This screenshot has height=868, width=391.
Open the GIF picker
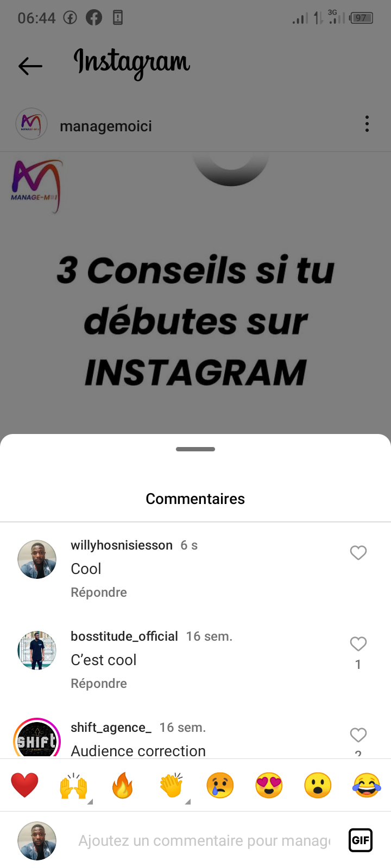pyautogui.click(x=361, y=840)
